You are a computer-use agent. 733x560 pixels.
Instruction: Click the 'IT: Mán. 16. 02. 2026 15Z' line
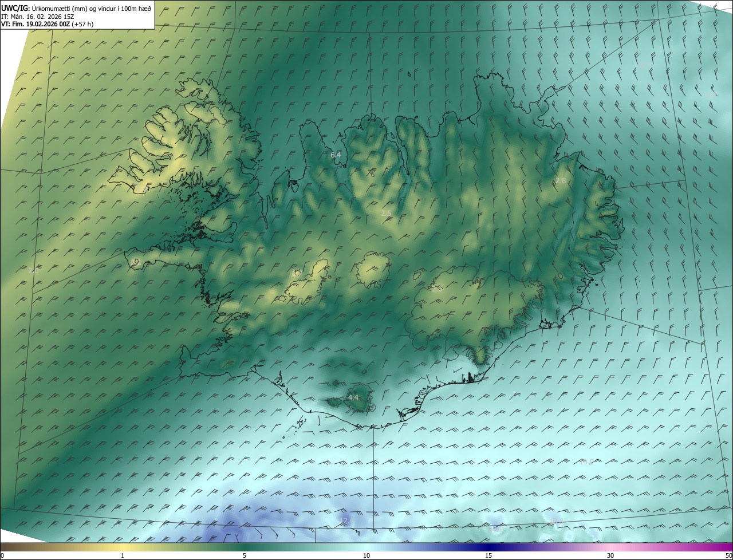click(39, 17)
